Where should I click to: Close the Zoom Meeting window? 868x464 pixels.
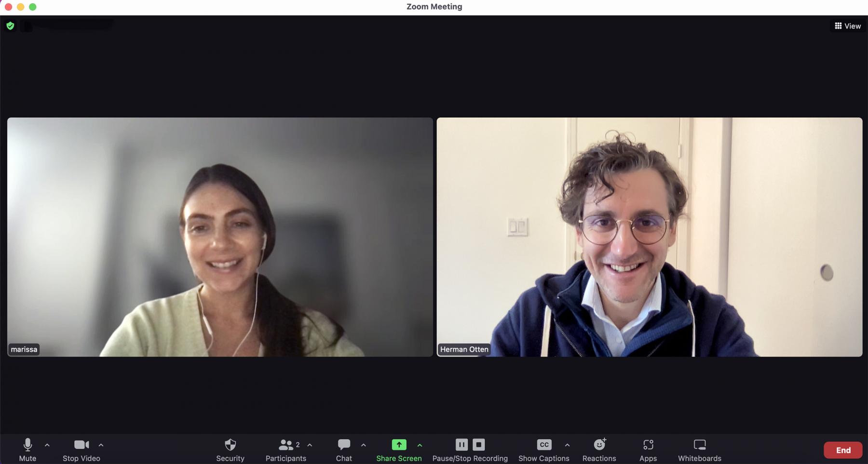tap(8, 7)
